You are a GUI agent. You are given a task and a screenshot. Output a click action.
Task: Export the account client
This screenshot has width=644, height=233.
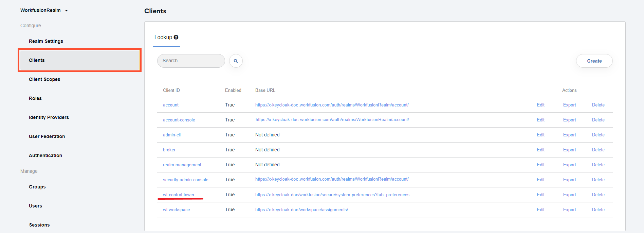569,105
